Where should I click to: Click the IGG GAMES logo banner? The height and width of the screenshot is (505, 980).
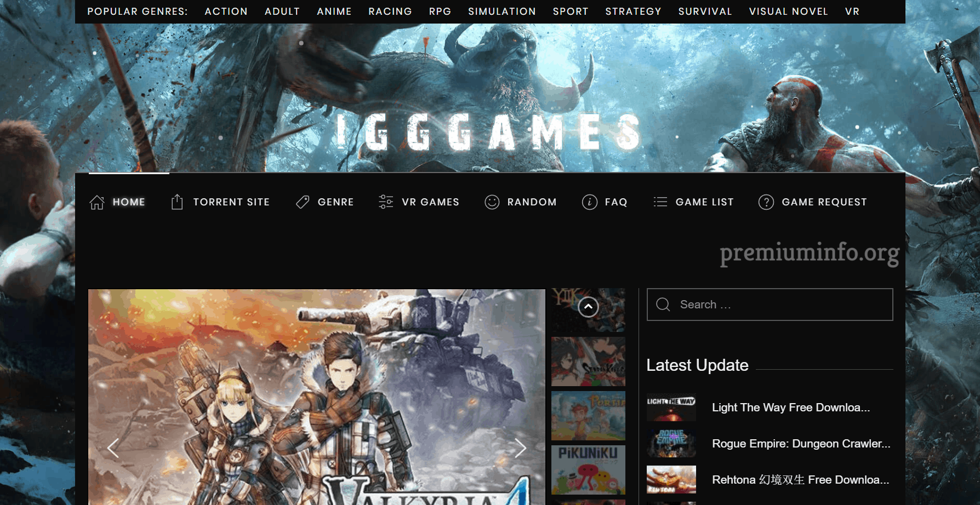click(488, 133)
